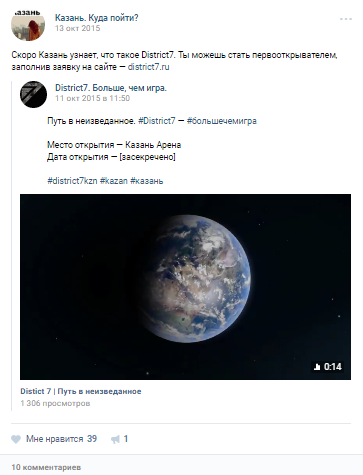Viewport: 363px width, 475px height.
Task: Open Казань community avatar
Action: tap(28, 24)
